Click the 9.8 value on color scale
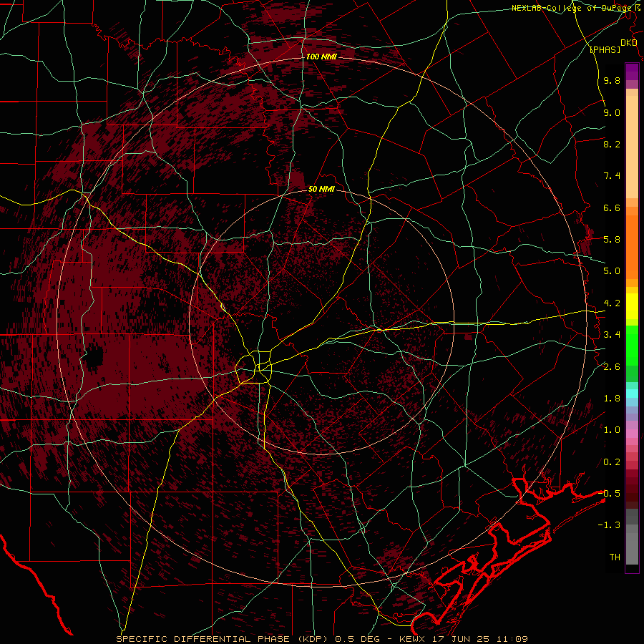Viewport: 644px width, 644px height. [x=612, y=81]
